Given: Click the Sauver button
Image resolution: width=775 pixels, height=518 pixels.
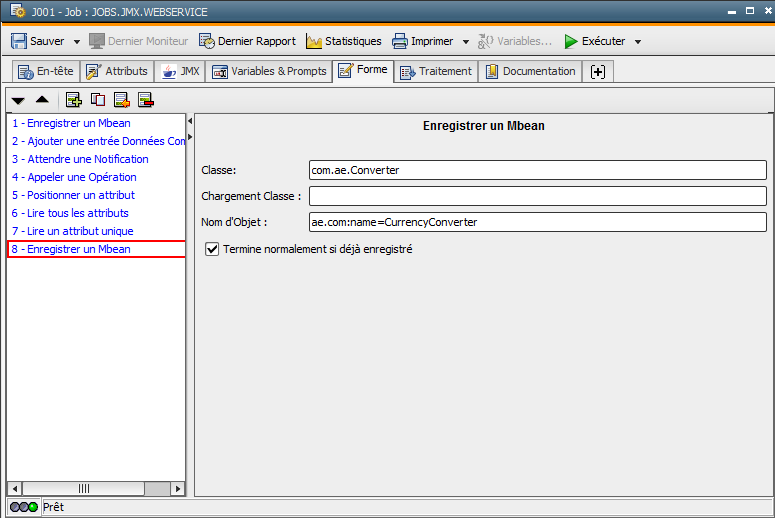Looking at the screenshot, I should [x=37, y=41].
